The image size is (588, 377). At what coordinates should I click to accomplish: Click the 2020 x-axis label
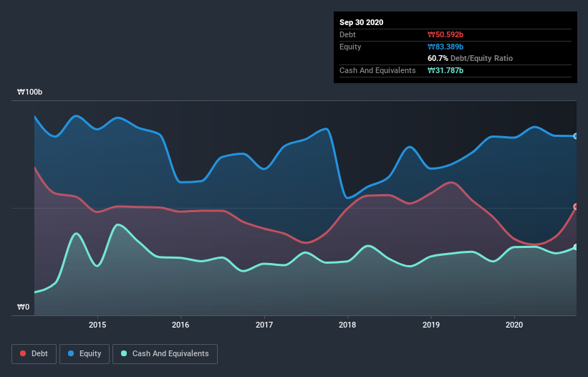point(514,325)
